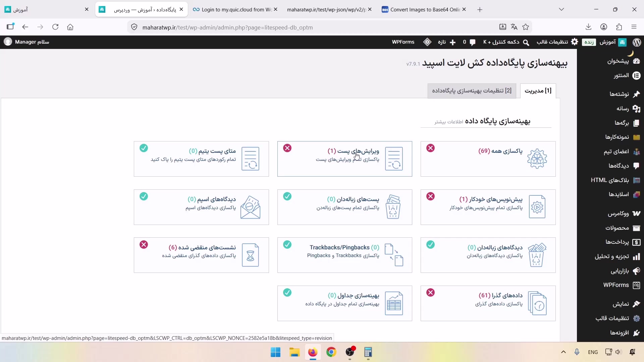Click the clean-all gear cube icon

point(537,159)
